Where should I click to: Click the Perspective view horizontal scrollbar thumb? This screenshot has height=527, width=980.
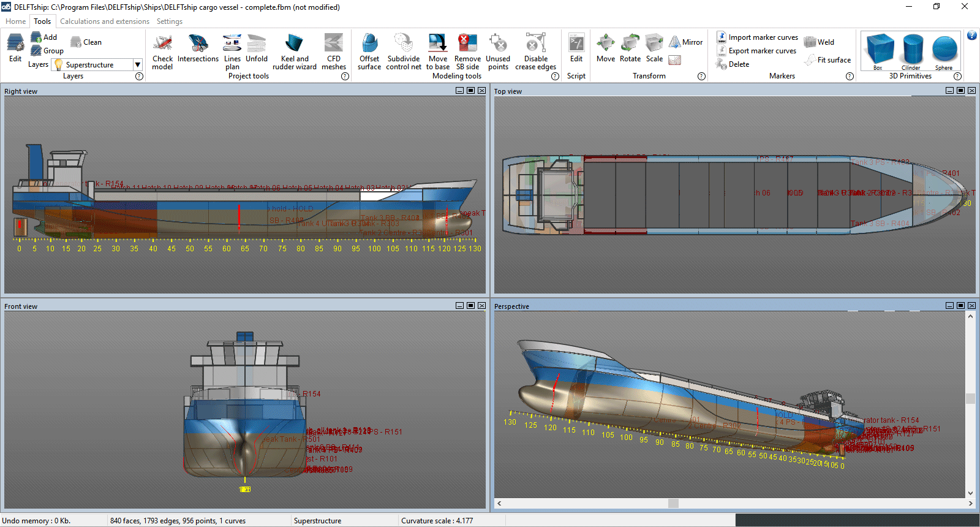point(673,504)
